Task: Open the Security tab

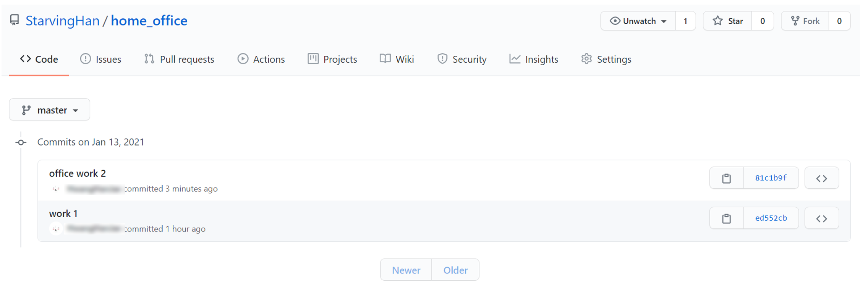Action: (462, 59)
